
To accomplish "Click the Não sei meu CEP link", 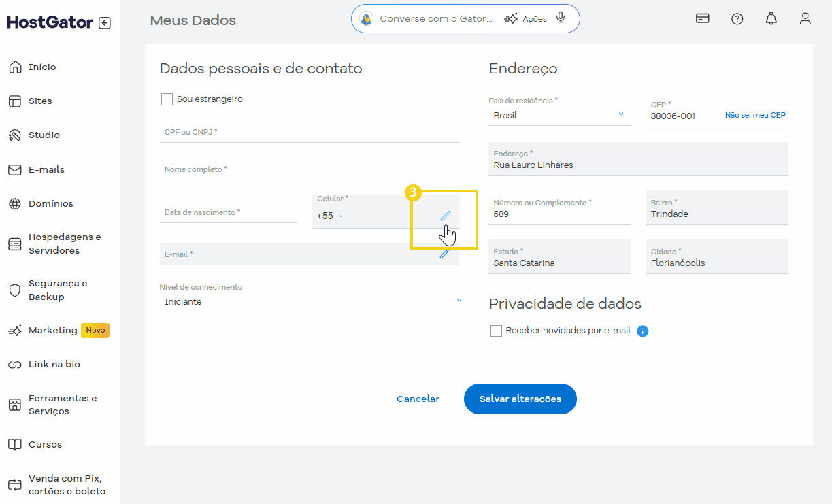I will click(755, 116).
